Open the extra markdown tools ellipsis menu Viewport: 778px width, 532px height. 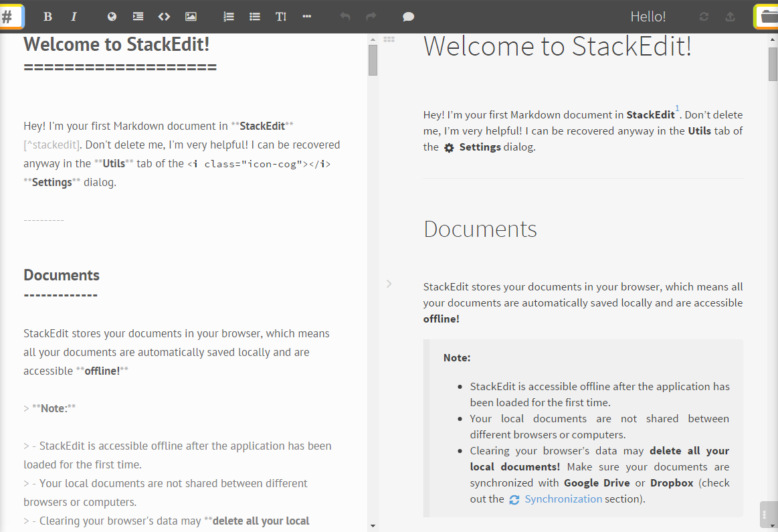click(307, 16)
